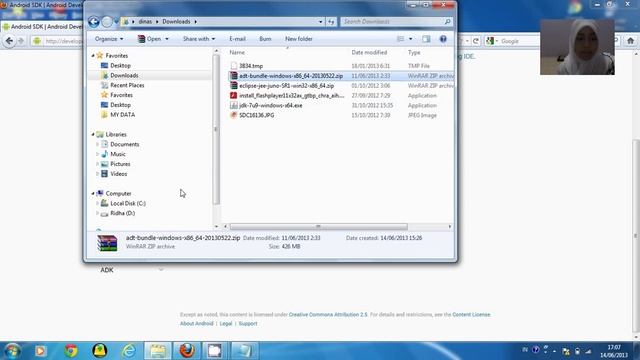The image size is (640, 360).
Task: Open the Videos library
Action: point(118,174)
